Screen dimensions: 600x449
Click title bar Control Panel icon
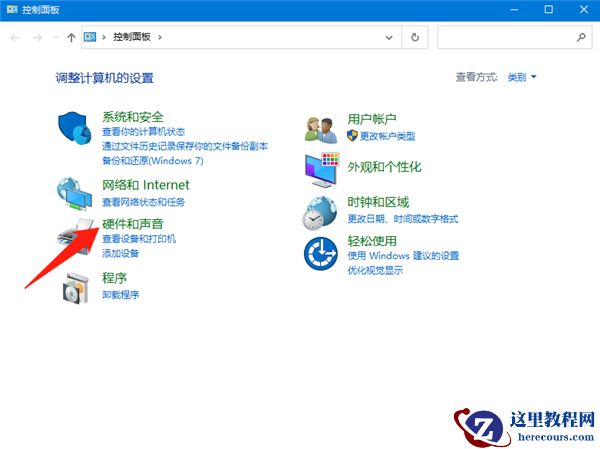(12, 9)
